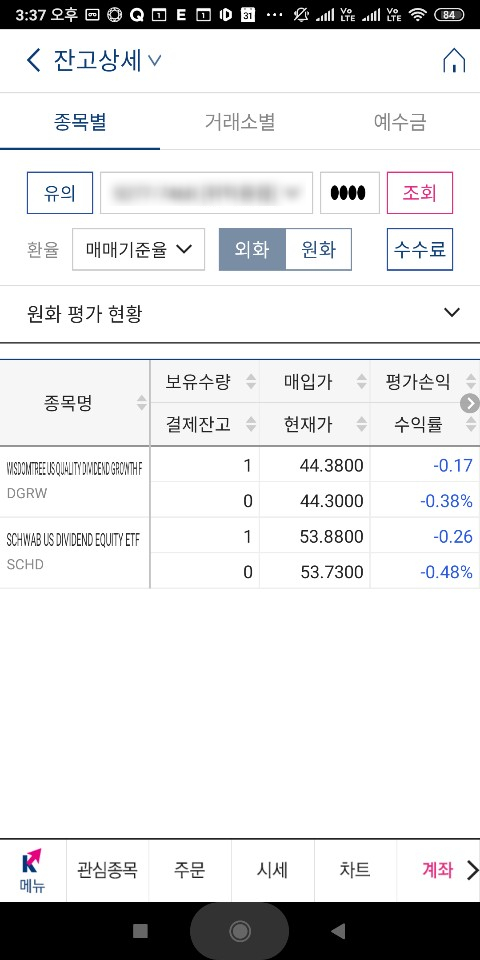
Task: Show more columns with gray right arrow
Action: [470, 403]
